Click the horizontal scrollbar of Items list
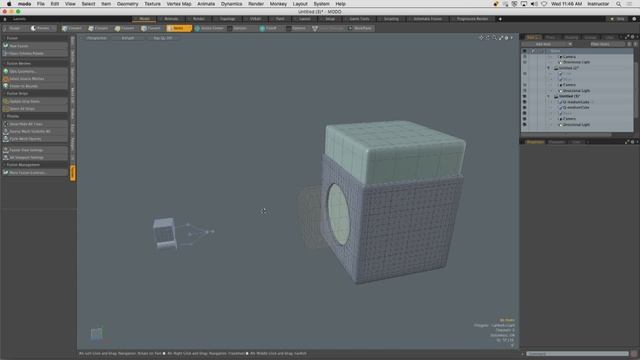 point(566,134)
